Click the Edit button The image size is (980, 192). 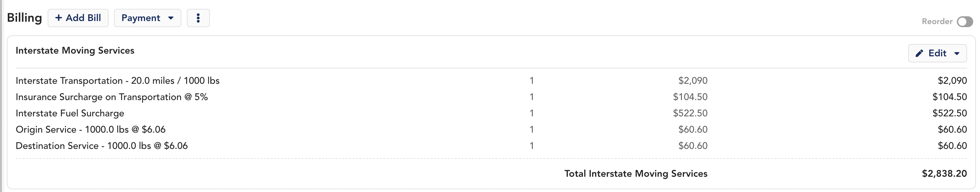pos(938,53)
